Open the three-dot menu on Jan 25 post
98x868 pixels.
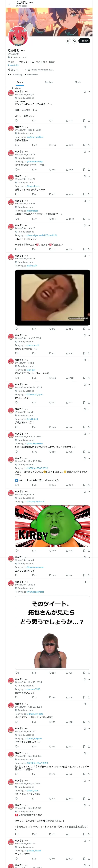[89, 152]
